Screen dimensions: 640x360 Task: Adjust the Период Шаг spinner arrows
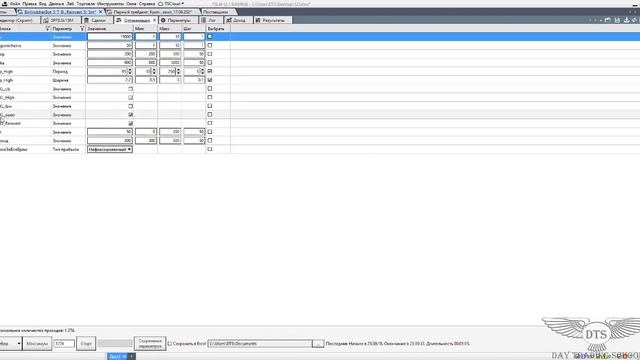point(202,71)
